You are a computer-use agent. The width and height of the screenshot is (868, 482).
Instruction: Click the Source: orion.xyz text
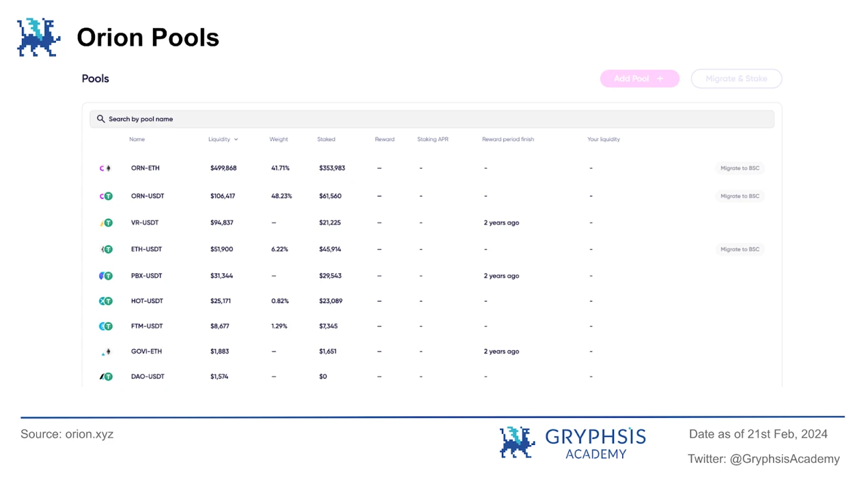(67, 434)
